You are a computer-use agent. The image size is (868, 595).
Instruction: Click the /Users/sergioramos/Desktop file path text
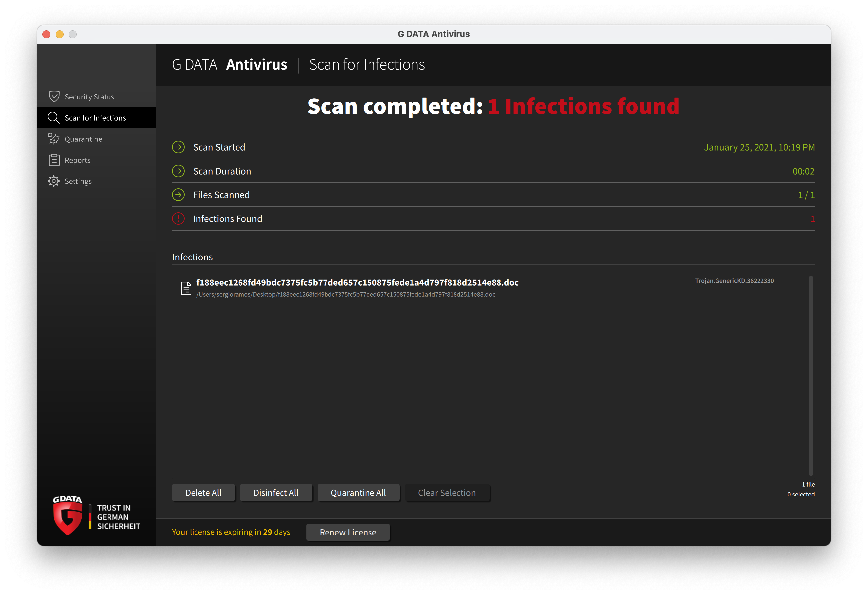[345, 294]
